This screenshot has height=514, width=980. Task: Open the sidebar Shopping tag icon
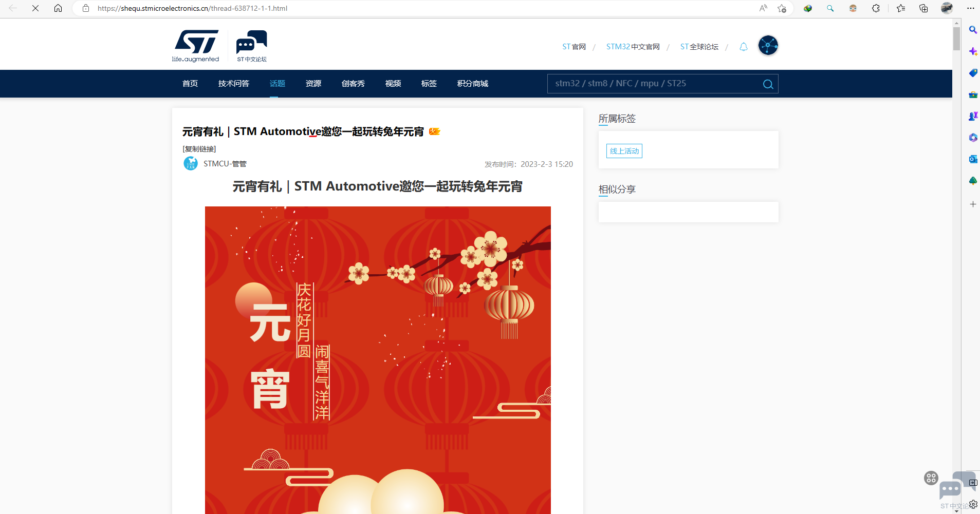pyautogui.click(x=973, y=73)
